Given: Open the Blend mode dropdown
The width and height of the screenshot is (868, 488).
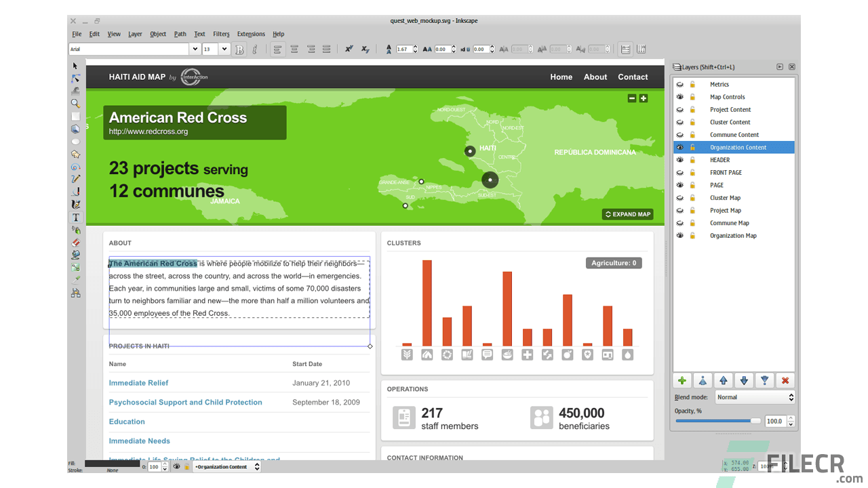Looking at the screenshot, I should [x=755, y=397].
